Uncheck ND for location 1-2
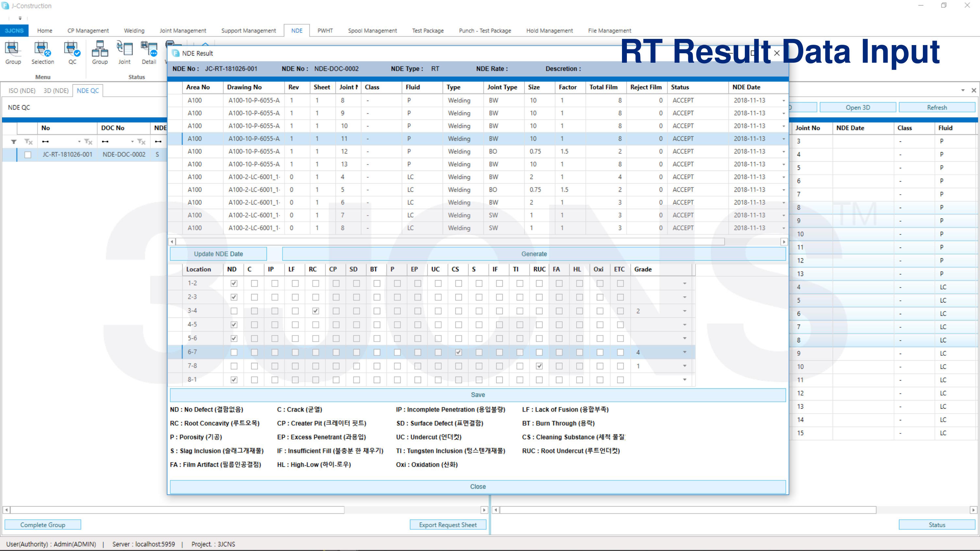980x551 pixels. (234, 283)
